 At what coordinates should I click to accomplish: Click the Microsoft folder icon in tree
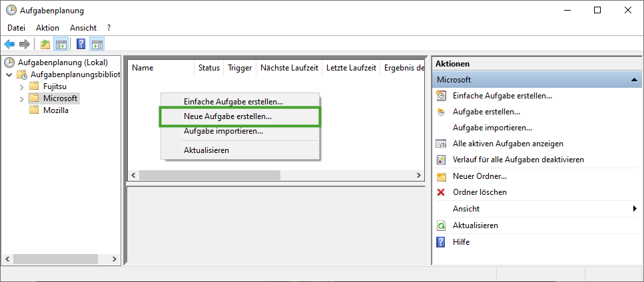coord(34,98)
